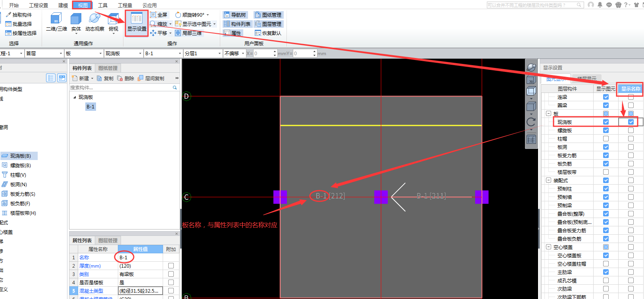
Task: Collapse the 板 group in display settings
Action: click(x=549, y=114)
